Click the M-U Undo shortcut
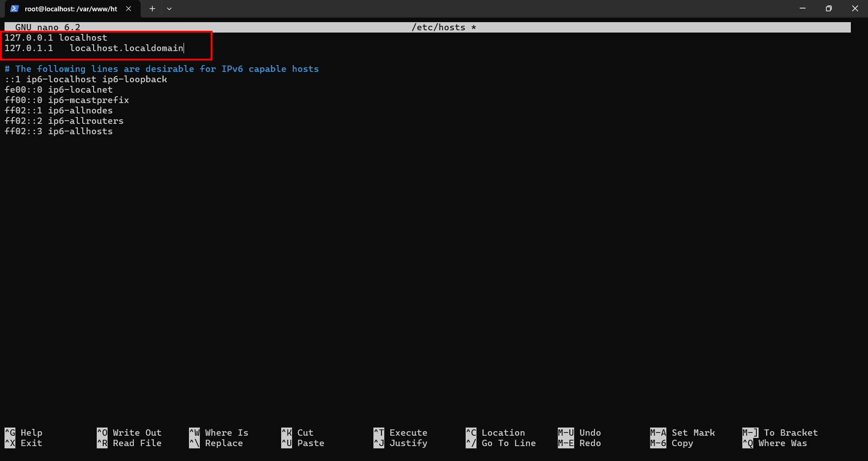 (x=580, y=433)
